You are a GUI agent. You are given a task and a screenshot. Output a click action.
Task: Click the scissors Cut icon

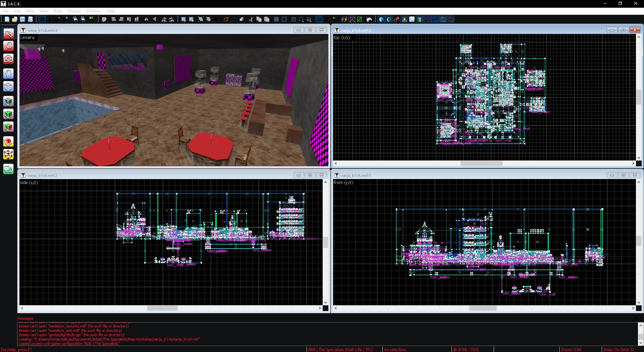(251, 19)
